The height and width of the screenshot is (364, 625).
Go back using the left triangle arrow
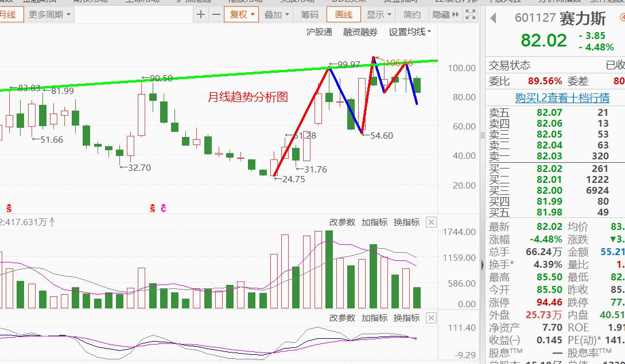494,18
